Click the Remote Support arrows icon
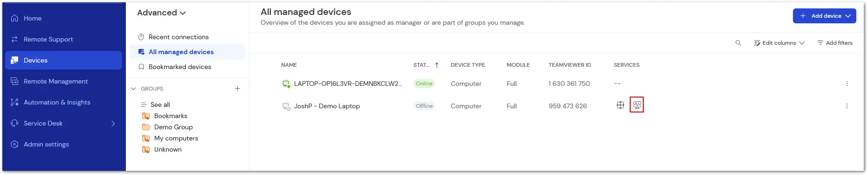868x175 pixels. pyautogui.click(x=14, y=39)
